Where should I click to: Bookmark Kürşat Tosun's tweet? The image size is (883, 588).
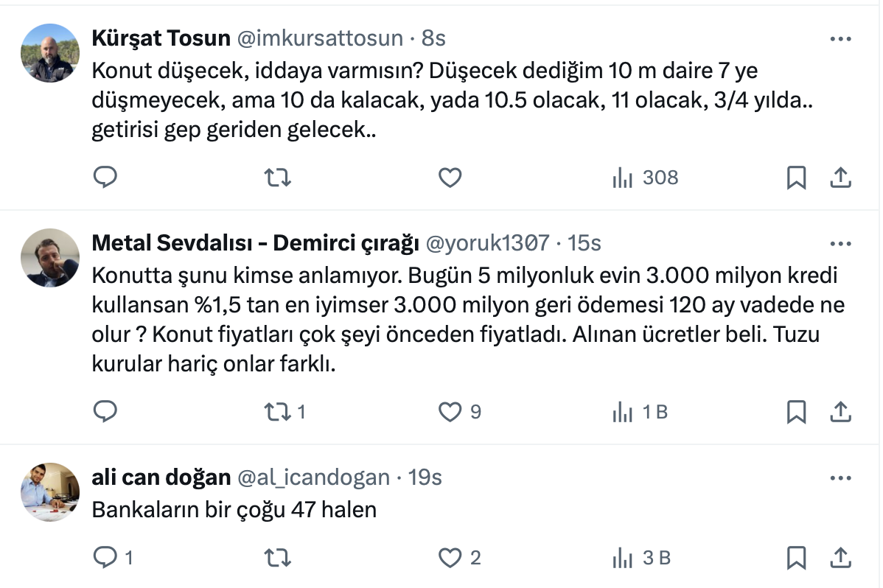tap(796, 178)
